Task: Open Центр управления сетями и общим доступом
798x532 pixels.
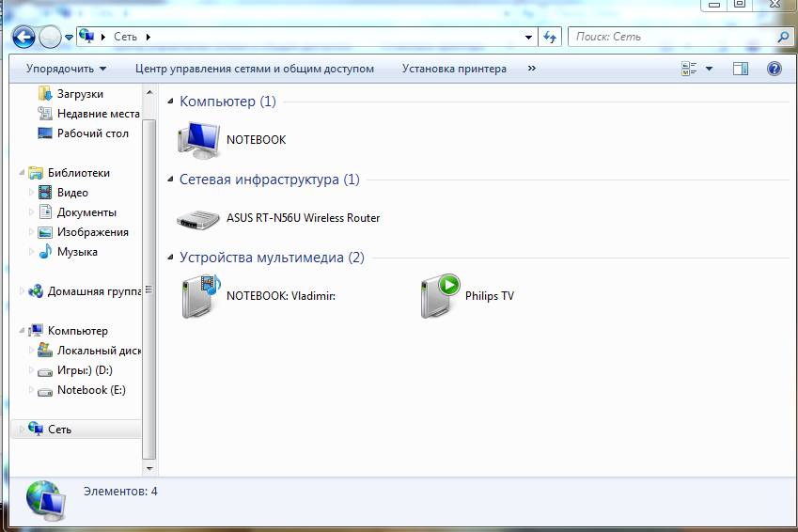Action: [255, 69]
